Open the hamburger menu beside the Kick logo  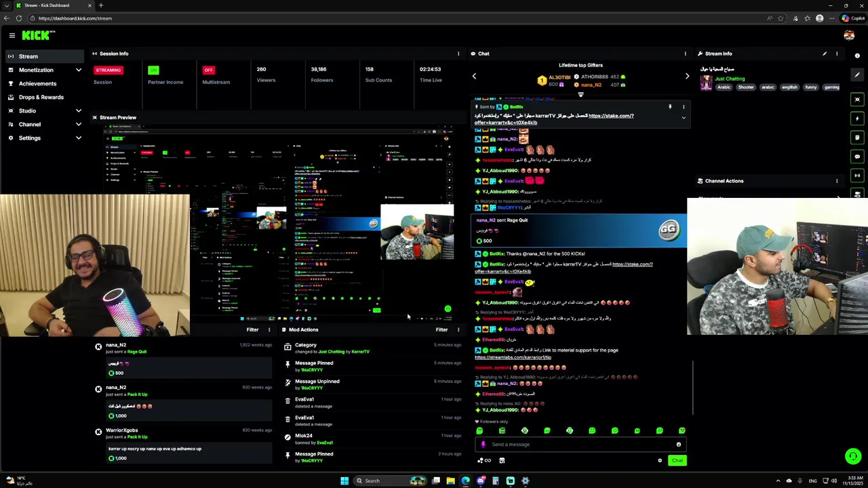coord(12,35)
